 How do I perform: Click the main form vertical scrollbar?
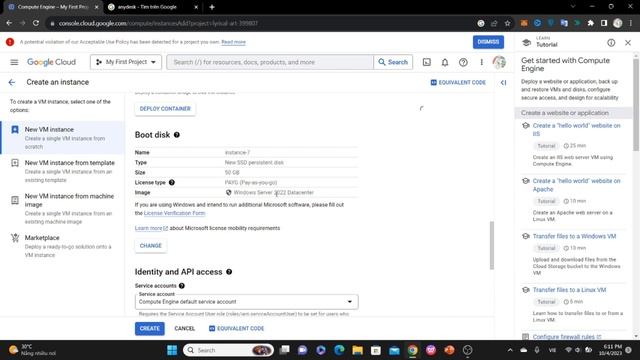pos(492,245)
